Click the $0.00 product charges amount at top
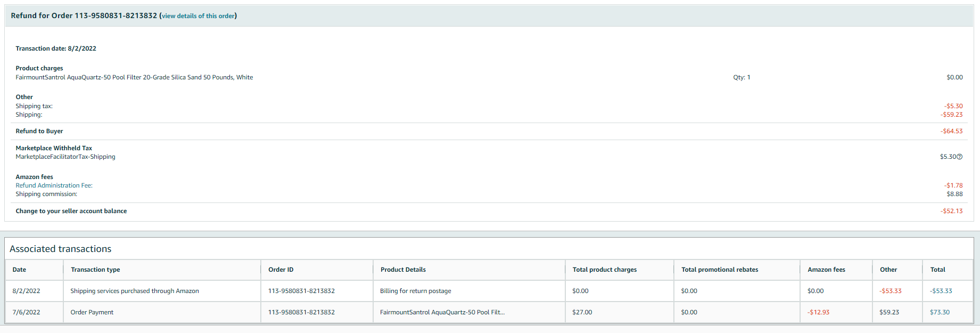This screenshot has width=980, height=333. click(954, 77)
